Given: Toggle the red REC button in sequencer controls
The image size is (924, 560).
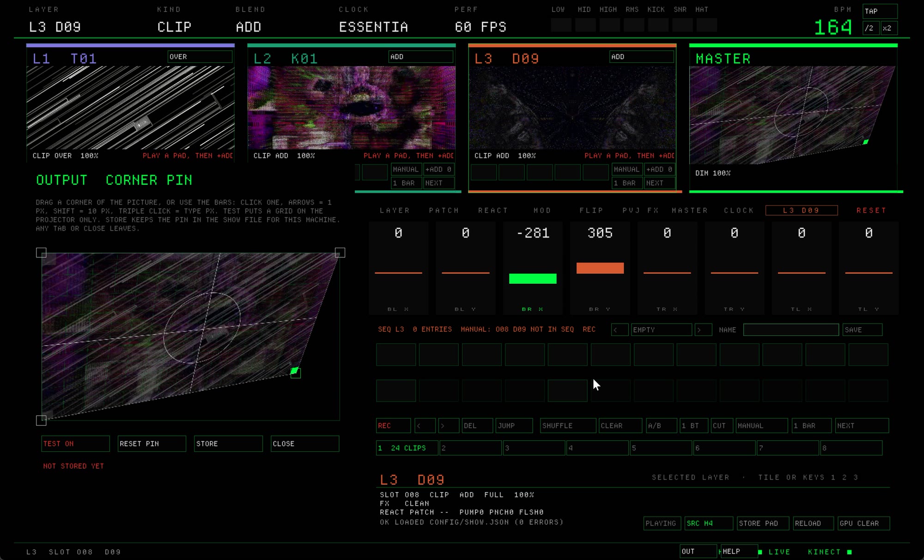Looking at the screenshot, I should (393, 426).
